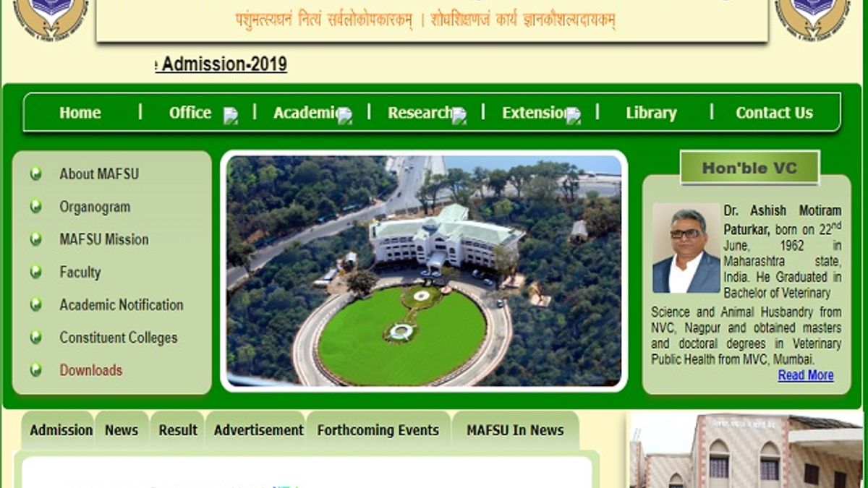Image resolution: width=868 pixels, height=488 pixels.
Task: Click the Hon'ble VC heading button
Action: click(x=749, y=168)
